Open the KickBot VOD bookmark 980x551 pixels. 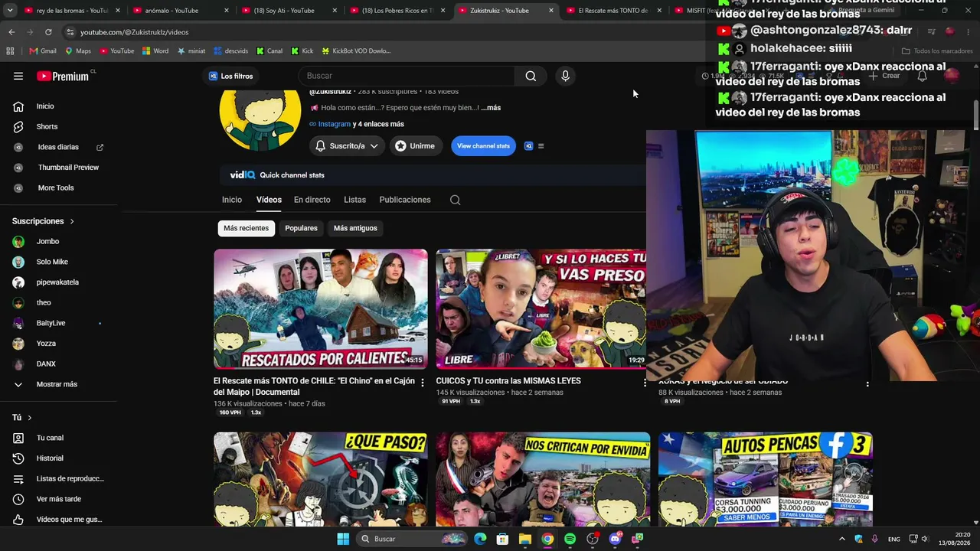pyautogui.click(x=356, y=51)
